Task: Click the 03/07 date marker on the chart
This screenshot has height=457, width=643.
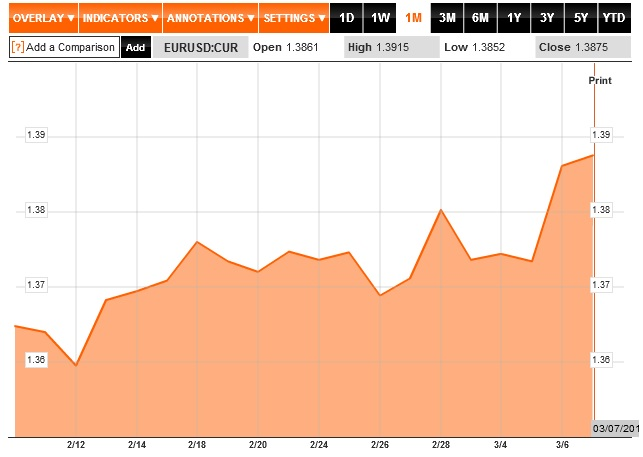Action: (614, 428)
